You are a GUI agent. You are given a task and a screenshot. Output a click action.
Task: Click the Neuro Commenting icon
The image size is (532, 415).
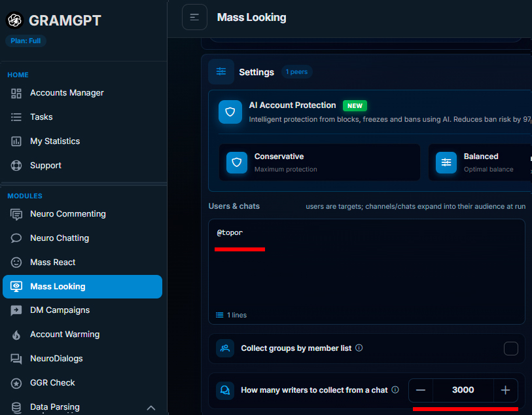pos(16,214)
